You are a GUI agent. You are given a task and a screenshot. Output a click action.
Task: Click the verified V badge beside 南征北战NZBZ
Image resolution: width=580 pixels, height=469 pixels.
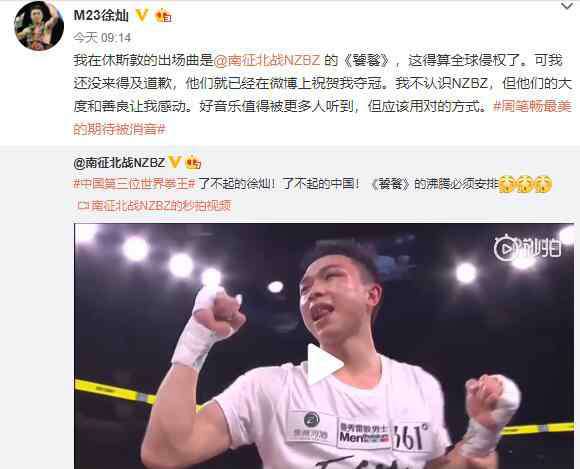[x=174, y=162]
